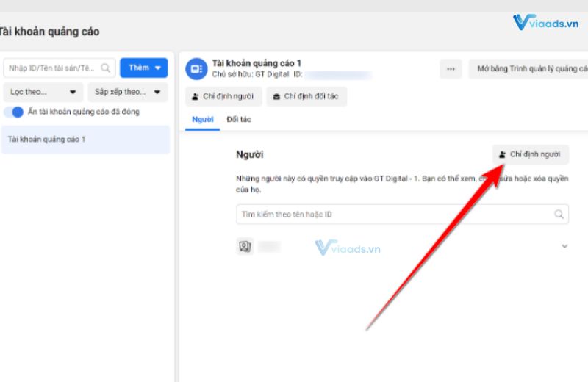This screenshot has width=588, height=382.
Task: Expand the person row chevron
Action: point(564,246)
